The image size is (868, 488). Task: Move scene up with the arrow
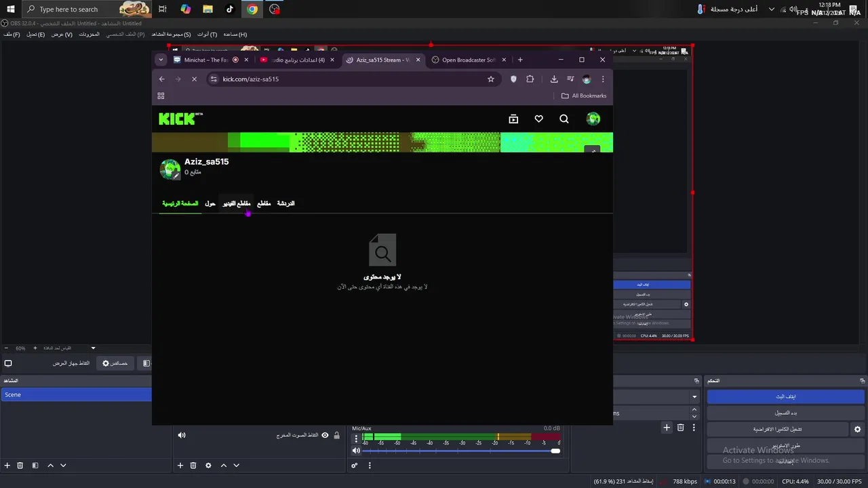(50, 466)
